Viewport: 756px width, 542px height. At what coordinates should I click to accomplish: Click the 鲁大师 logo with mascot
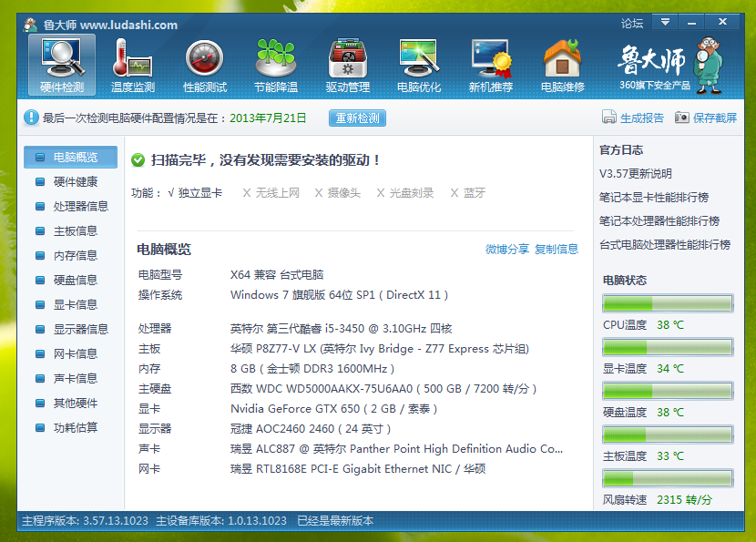670,65
